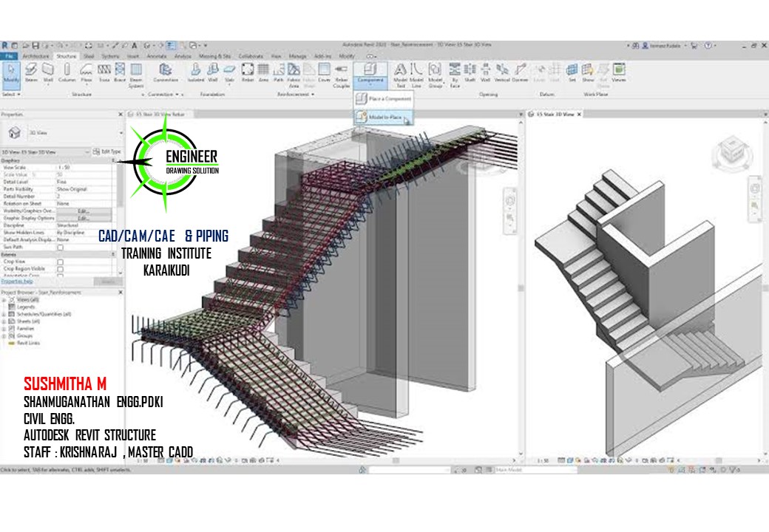
Task: Enable the Crop View checkbox
Action: [61, 262]
